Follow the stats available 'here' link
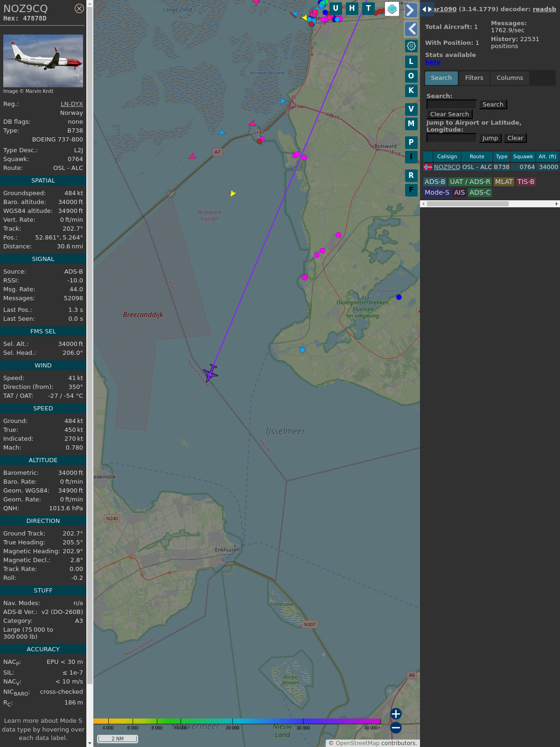Screen dimensions: 560x747 (433, 62)
